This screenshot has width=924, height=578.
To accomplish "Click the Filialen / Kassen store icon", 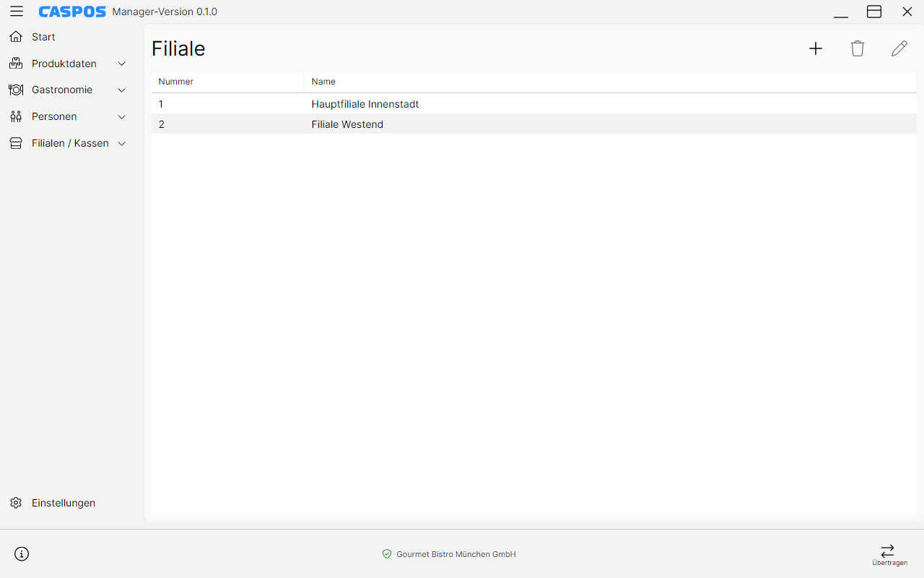I will (16, 143).
